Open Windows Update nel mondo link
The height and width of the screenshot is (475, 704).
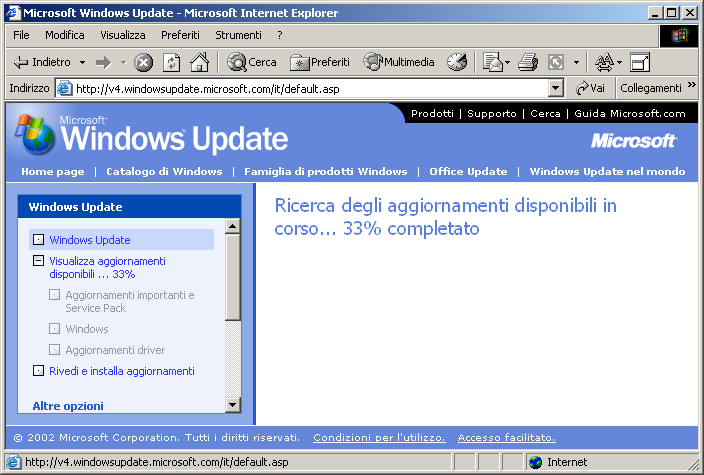tap(607, 172)
